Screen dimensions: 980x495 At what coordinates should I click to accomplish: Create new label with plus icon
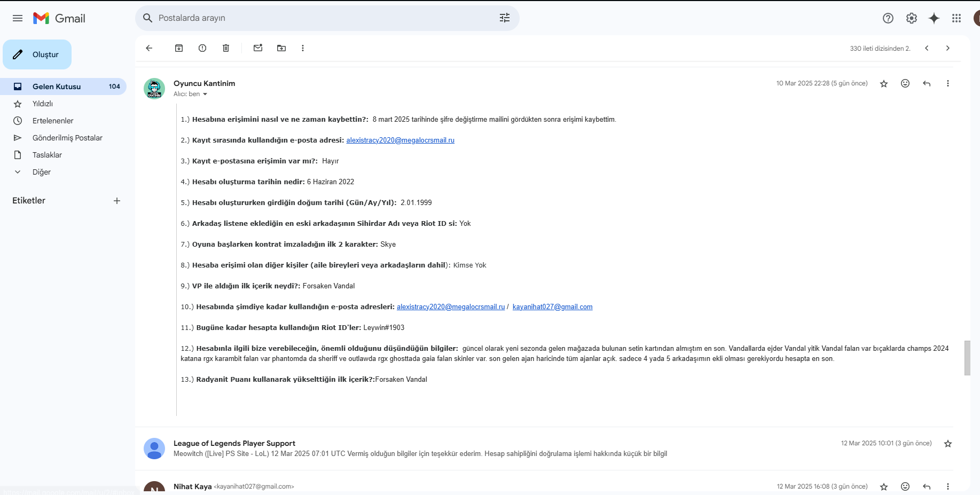coord(117,201)
